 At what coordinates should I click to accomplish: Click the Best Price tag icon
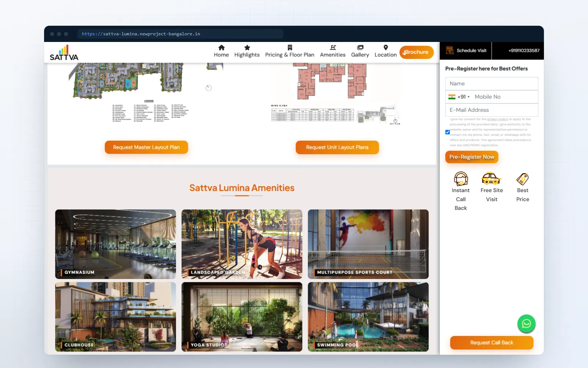point(523,179)
